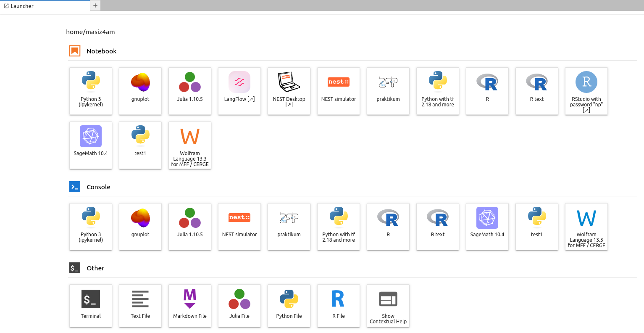Show Contextual Help
Viewport: 644px width, 333px height.
tap(388, 306)
